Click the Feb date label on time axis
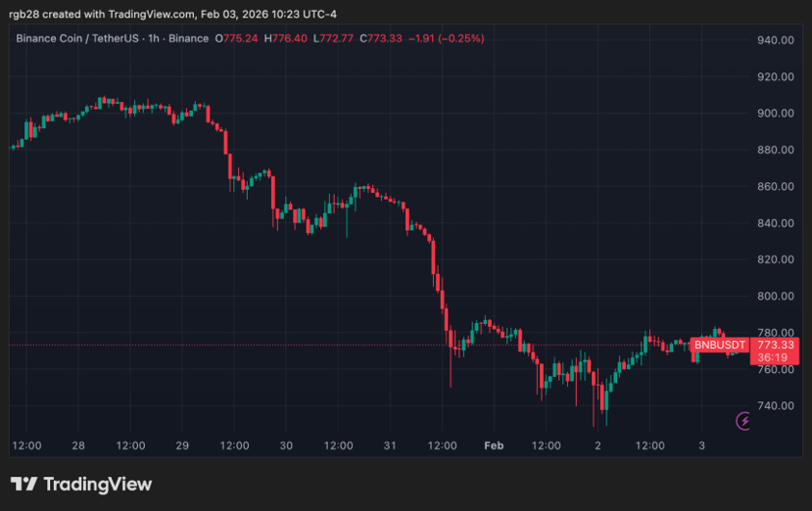 pyautogui.click(x=494, y=445)
